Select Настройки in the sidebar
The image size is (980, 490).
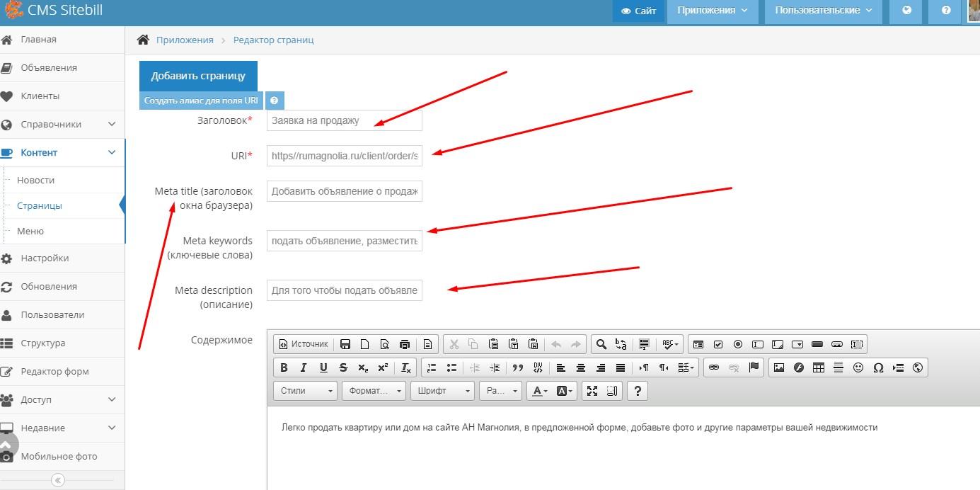pyautogui.click(x=45, y=258)
